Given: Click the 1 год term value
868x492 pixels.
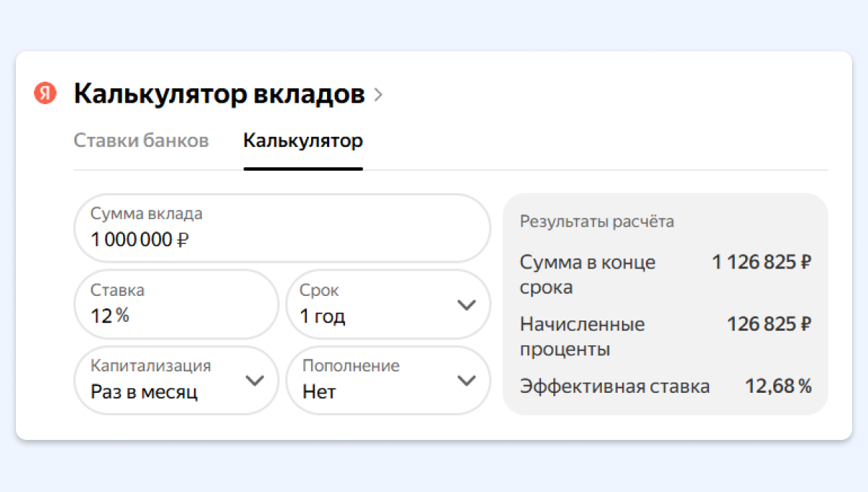Looking at the screenshot, I should point(323,316).
